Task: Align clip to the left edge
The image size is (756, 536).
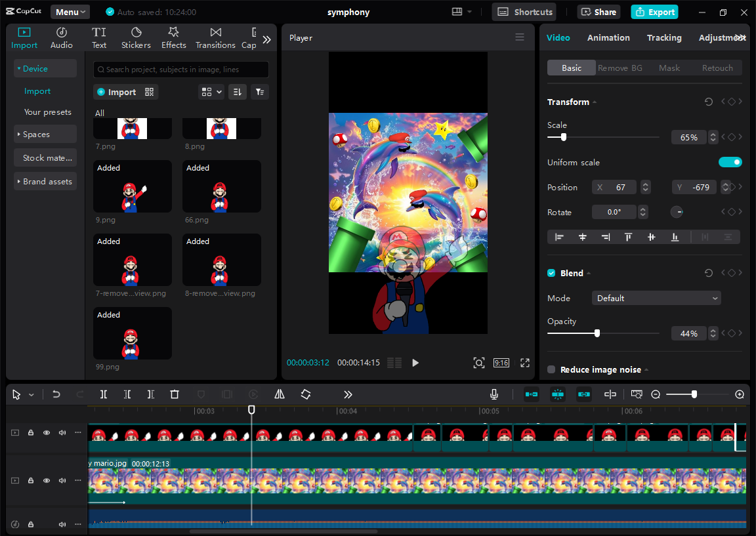Action: coord(559,237)
